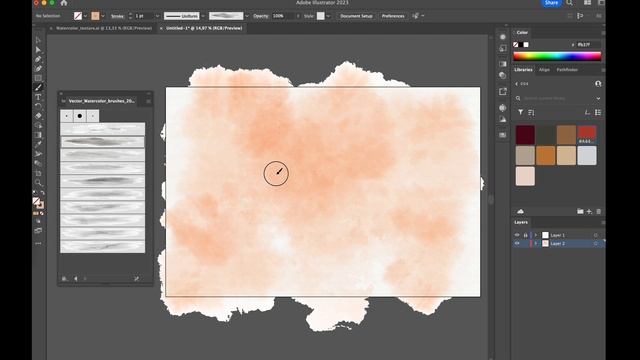The height and width of the screenshot is (360, 640).
Task: Expand Layer 2 contents
Action: [536, 243]
